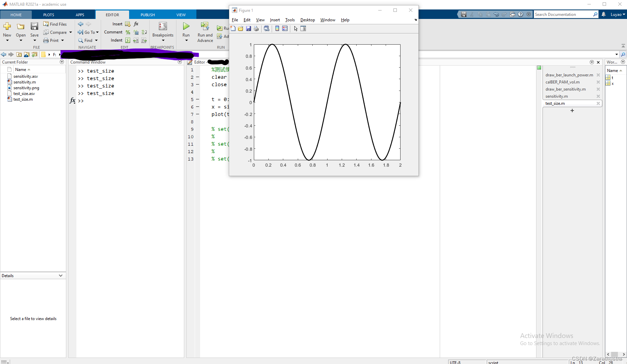Click the notifications bell icon

click(604, 14)
